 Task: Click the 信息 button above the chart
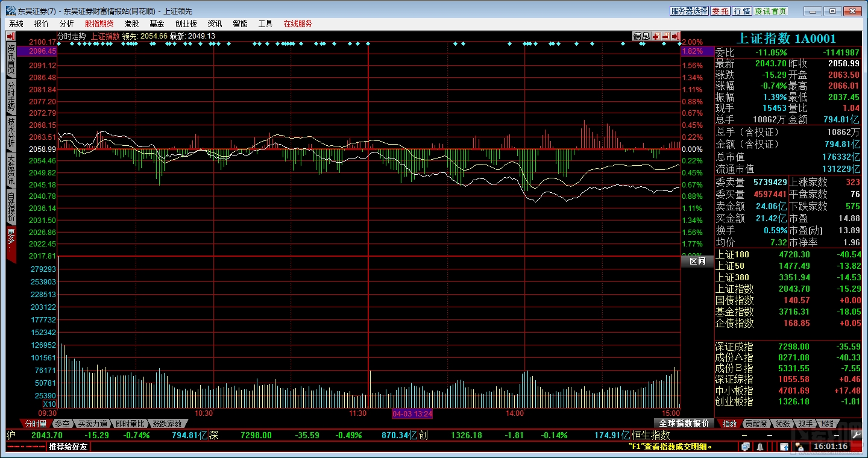(641, 36)
